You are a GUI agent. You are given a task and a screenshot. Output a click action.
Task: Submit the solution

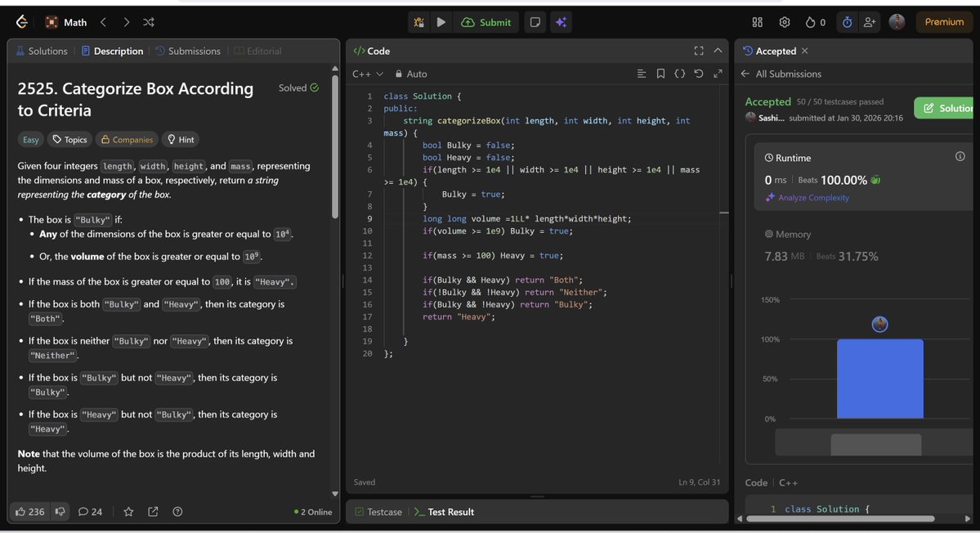point(486,23)
